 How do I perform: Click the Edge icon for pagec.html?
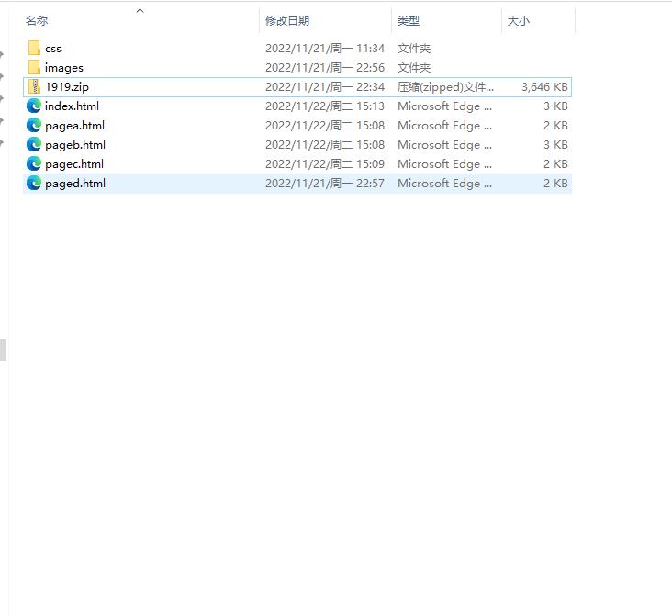[34, 164]
